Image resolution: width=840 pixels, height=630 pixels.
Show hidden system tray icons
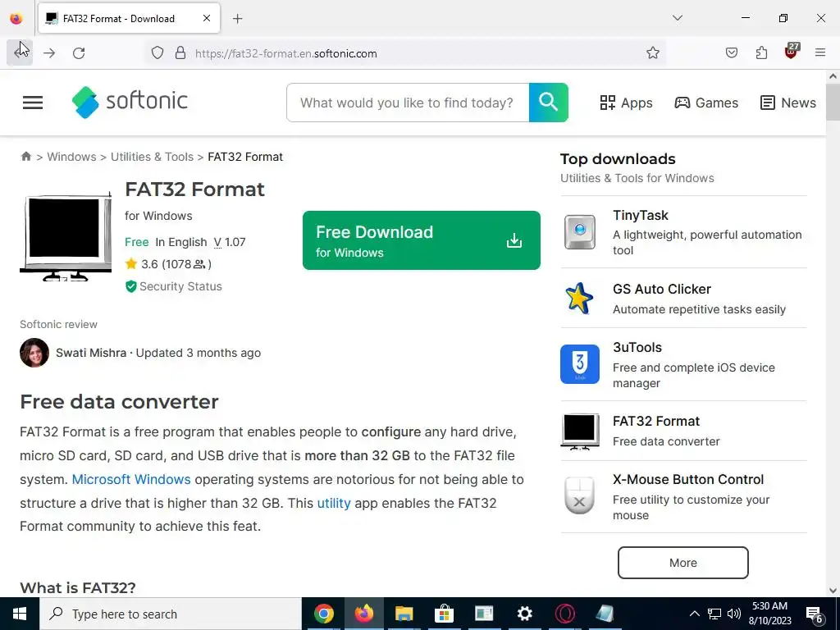(x=694, y=614)
